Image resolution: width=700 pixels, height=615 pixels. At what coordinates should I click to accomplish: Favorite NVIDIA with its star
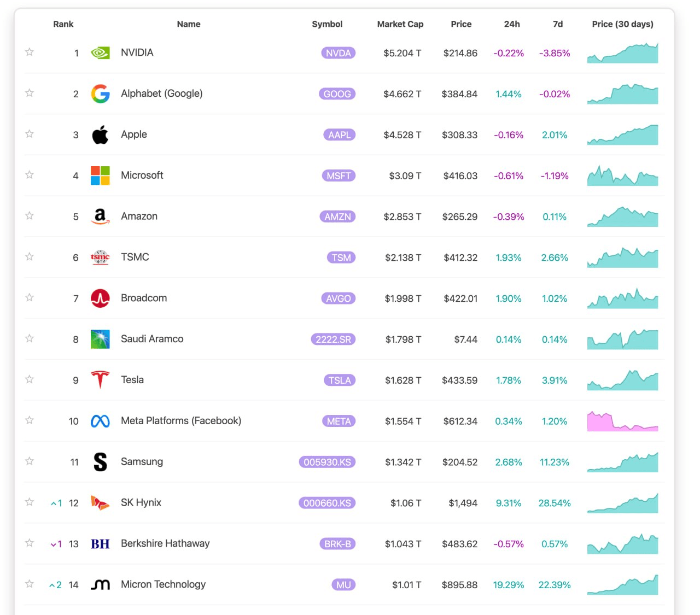pyautogui.click(x=30, y=52)
